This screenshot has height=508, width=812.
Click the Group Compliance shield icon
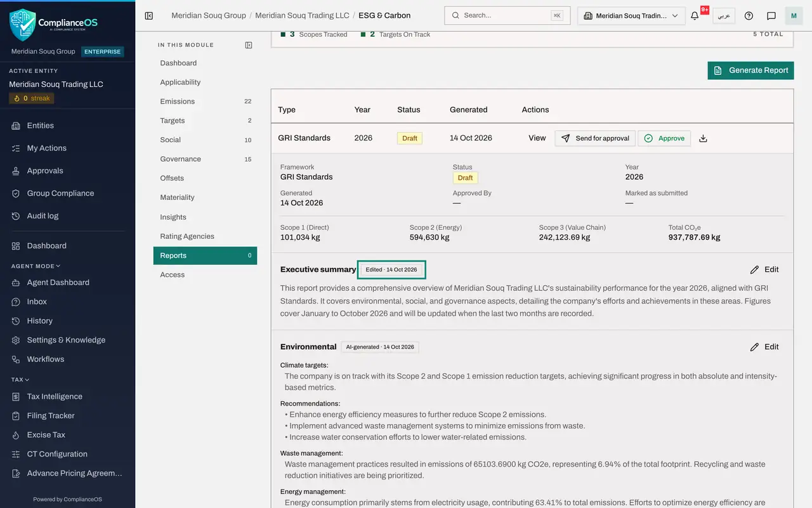point(16,193)
